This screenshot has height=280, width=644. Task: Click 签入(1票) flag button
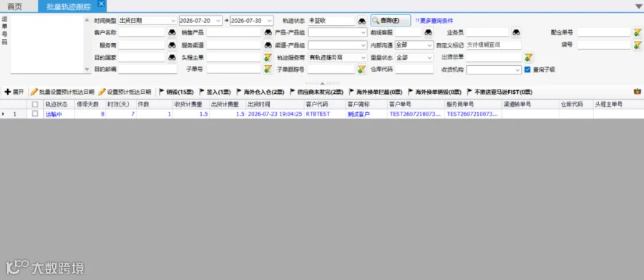coord(215,92)
